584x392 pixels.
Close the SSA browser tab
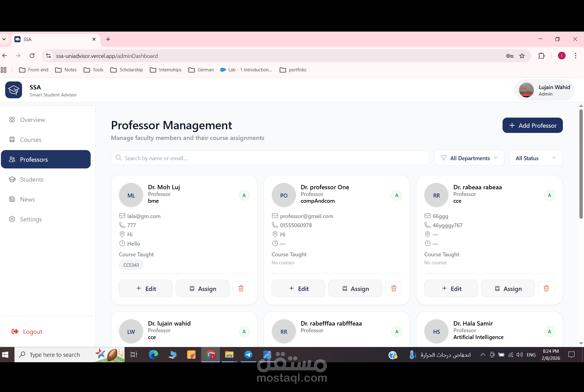click(x=94, y=39)
